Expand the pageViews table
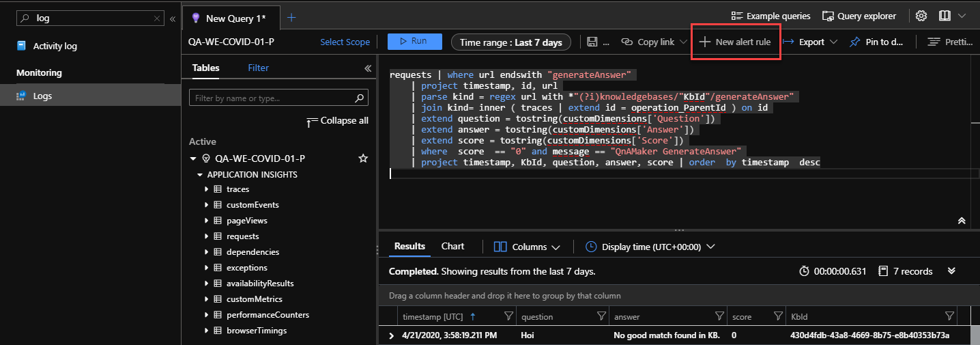980x345 pixels. 207,221
